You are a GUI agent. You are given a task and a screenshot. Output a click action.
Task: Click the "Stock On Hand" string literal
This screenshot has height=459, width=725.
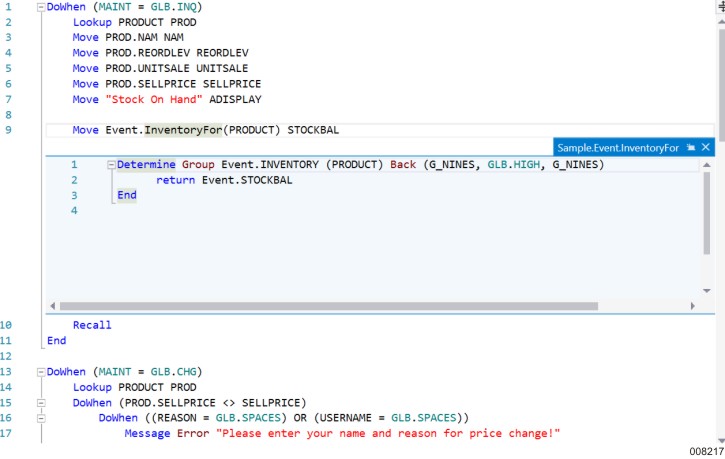(154, 99)
